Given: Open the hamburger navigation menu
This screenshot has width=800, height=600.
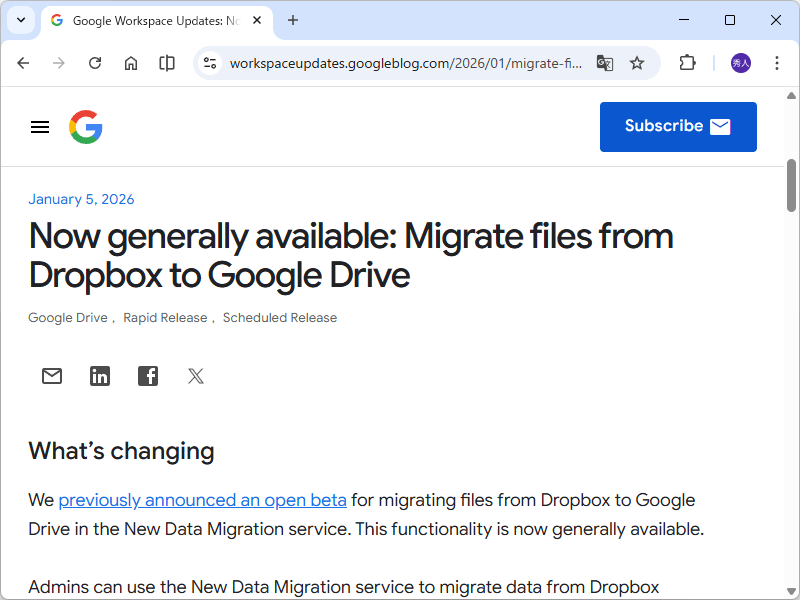Looking at the screenshot, I should (39, 127).
